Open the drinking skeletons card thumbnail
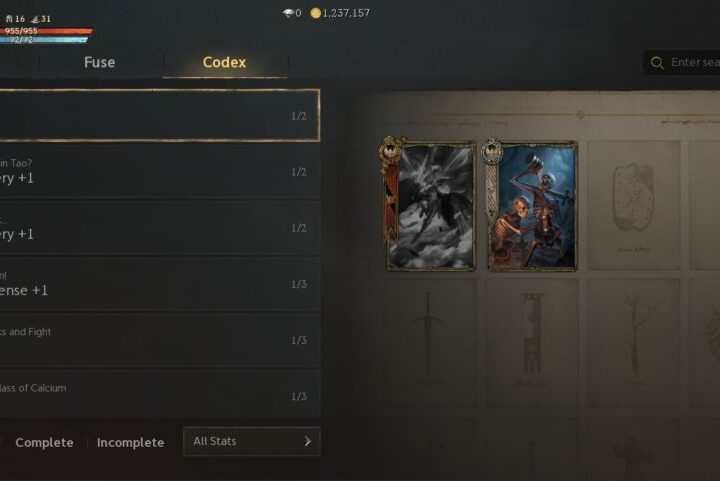The height and width of the screenshot is (481, 720). 532,206
